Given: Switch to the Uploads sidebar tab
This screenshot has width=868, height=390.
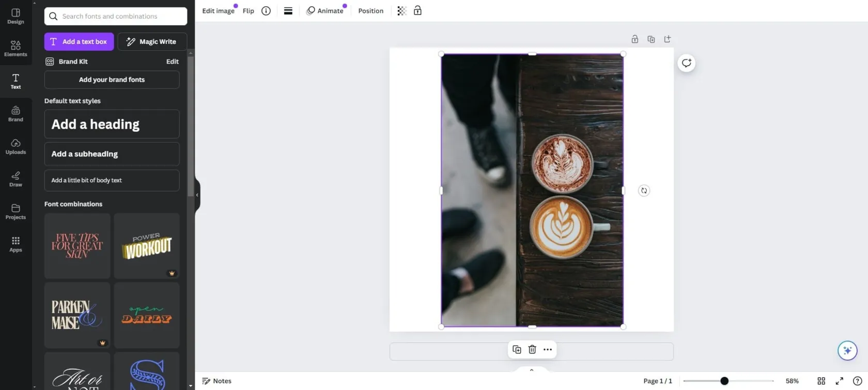Looking at the screenshot, I should 16,146.
